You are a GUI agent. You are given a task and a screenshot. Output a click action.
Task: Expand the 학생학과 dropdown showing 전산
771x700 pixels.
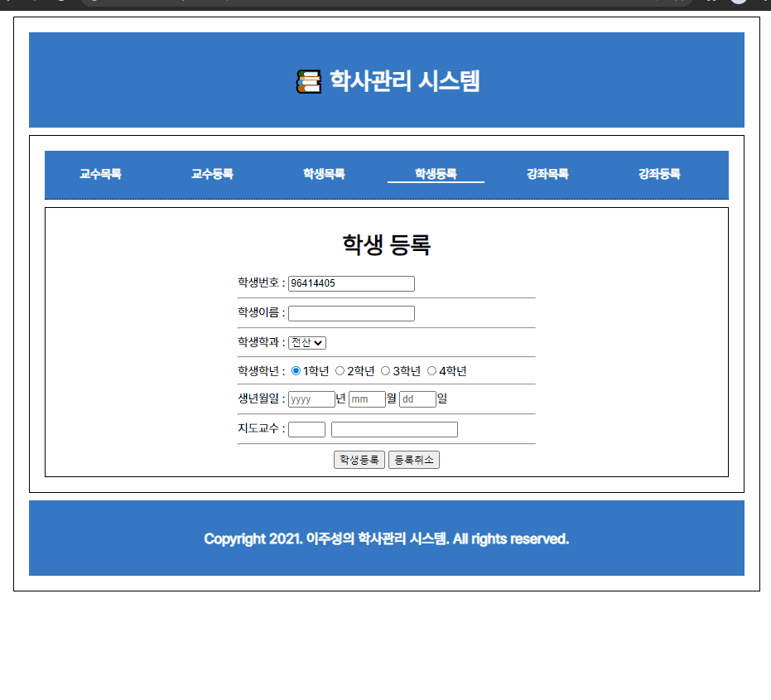(306, 342)
